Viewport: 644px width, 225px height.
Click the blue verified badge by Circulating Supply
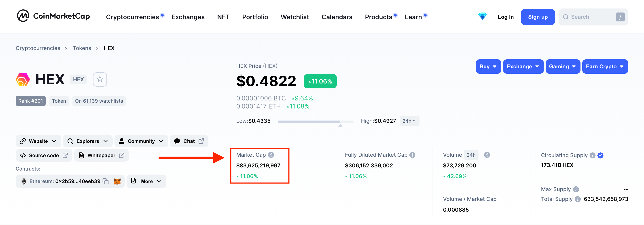point(600,155)
